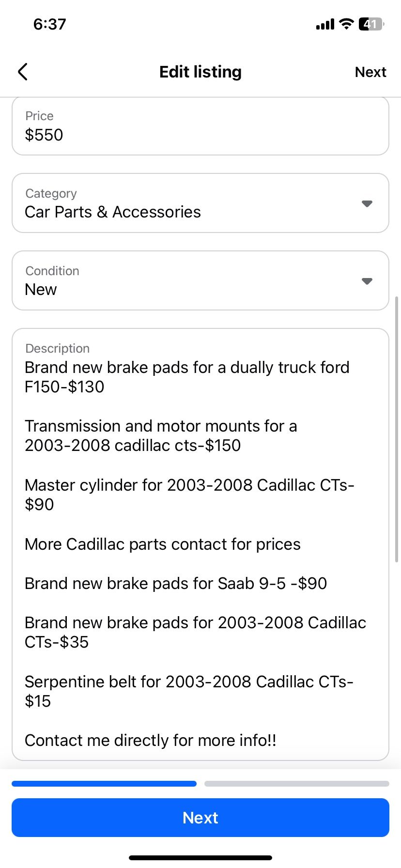Place cursor in the Master cylinder description line
Viewport: 401px width, 868px height.
coord(189,485)
